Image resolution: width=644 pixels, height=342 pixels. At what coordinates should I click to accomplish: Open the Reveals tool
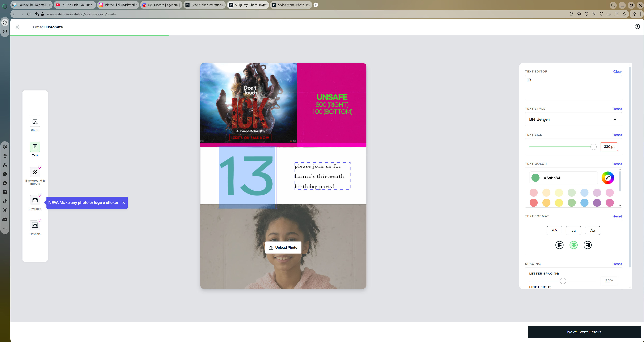pos(35,225)
